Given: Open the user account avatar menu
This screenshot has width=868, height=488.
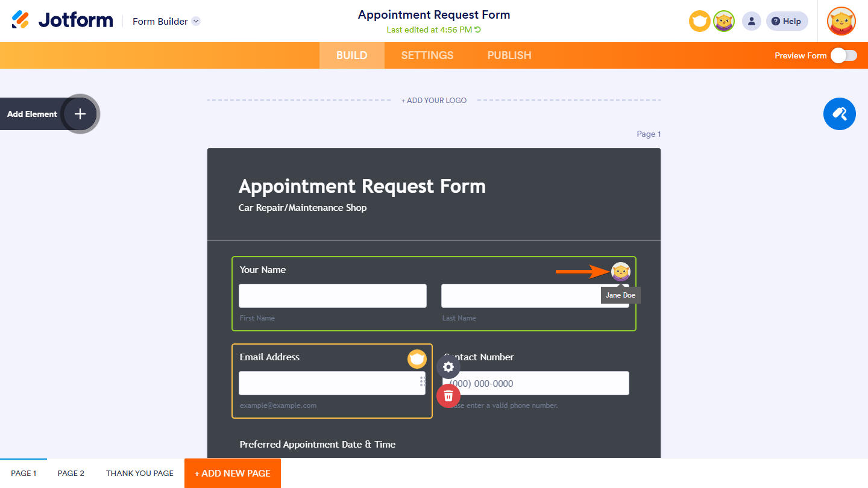Looking at the screenshot, I should pyautogui.click(x=841, y=22).
